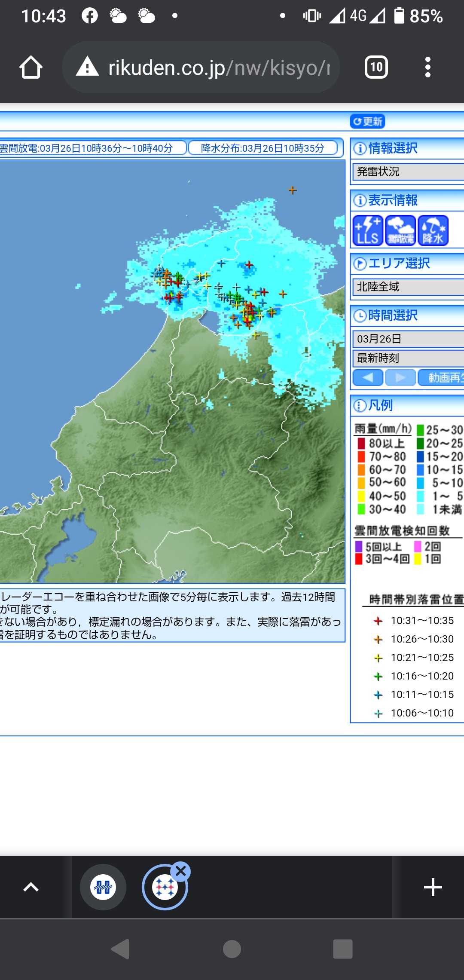Open the 最新時刻 time dropdown
Image resolution: width=464 pixels, height=980 pixels.
coord(407,358)
